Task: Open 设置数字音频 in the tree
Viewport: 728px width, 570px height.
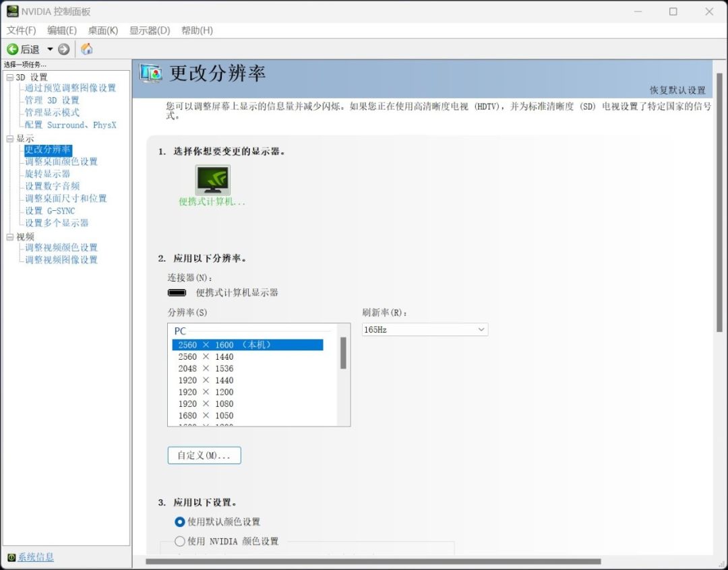Action: [52, 186]
